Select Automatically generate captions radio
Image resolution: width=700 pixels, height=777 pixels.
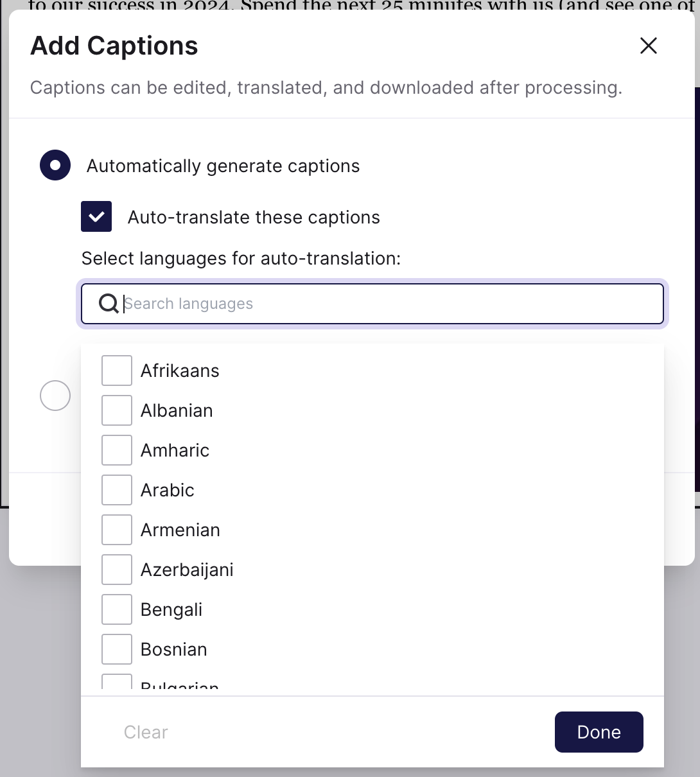55,165
